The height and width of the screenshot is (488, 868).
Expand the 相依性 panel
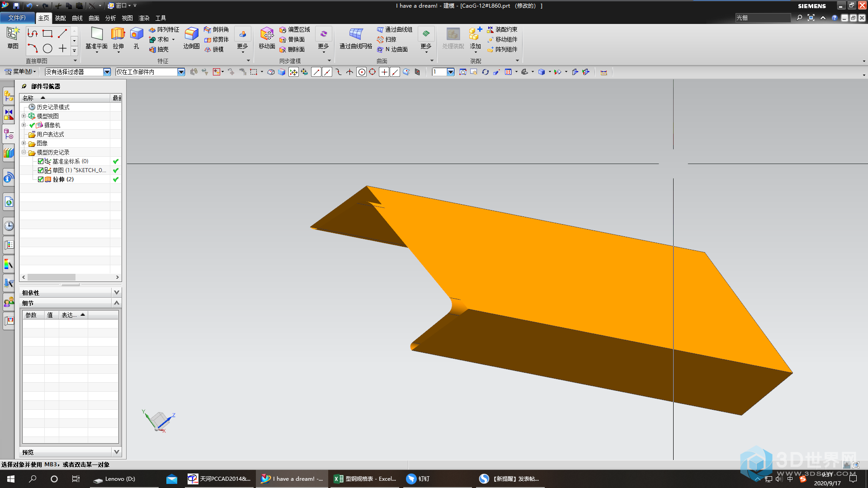[x=116, y=292]
